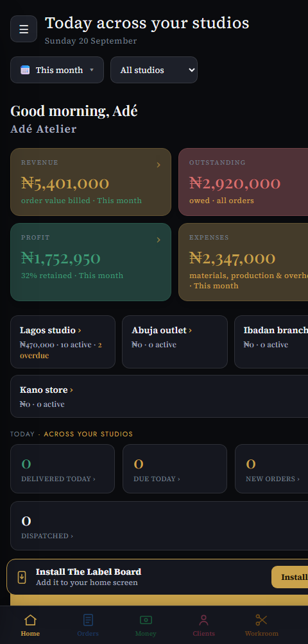This screenshot has width=308, height=644.
Task: Open the Home tab
Action: tap(30, 625)
